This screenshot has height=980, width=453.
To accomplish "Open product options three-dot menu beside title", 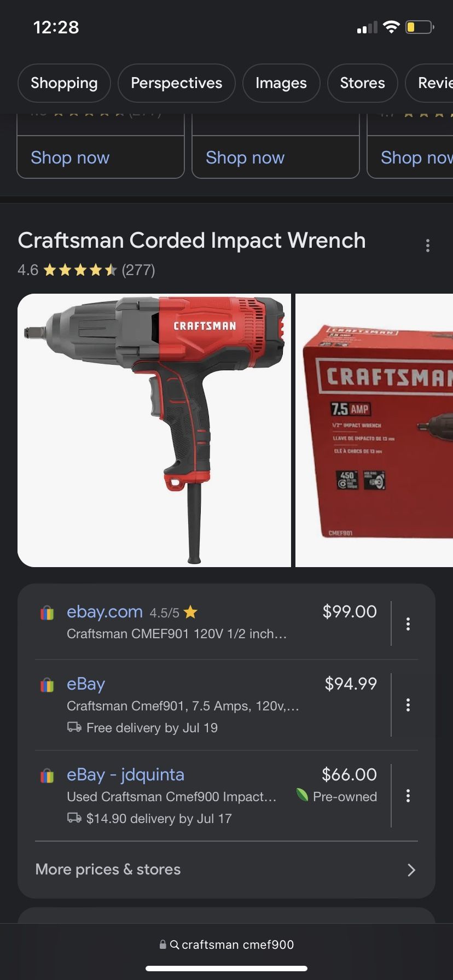I will [x=428, y=246].
